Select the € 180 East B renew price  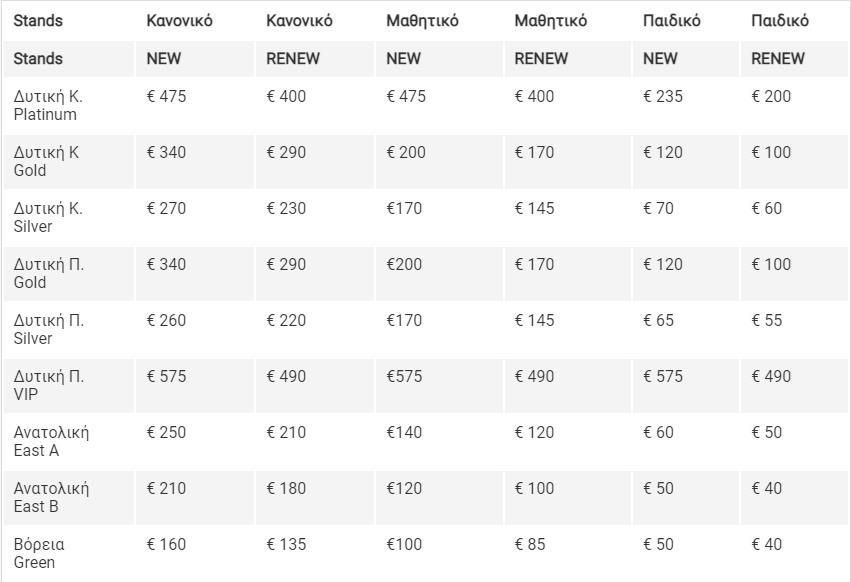pos(286,488)
